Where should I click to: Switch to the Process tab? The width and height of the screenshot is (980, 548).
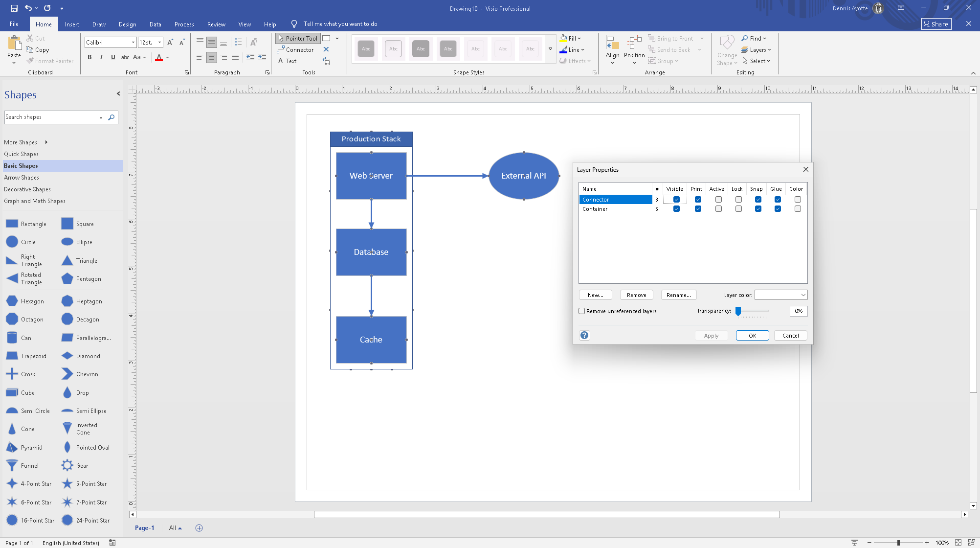pyautogui.click(x=184, y=24)
